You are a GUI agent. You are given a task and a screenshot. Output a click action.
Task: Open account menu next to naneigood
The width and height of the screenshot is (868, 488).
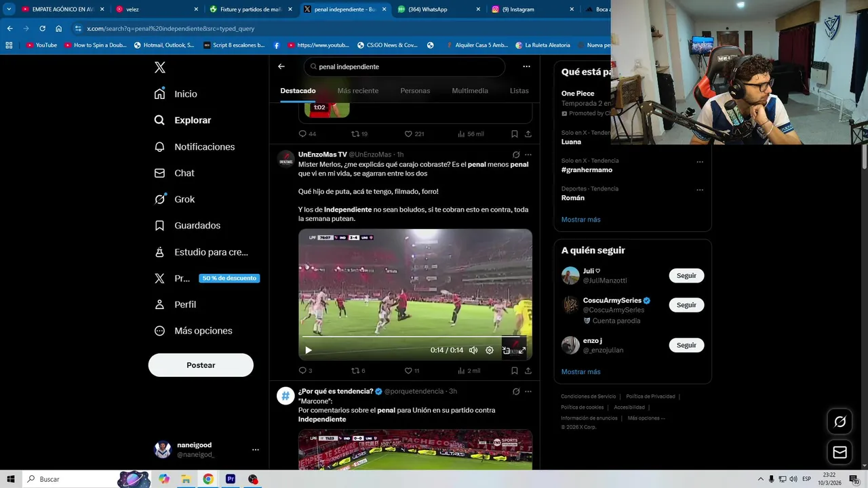click(256, 449)
